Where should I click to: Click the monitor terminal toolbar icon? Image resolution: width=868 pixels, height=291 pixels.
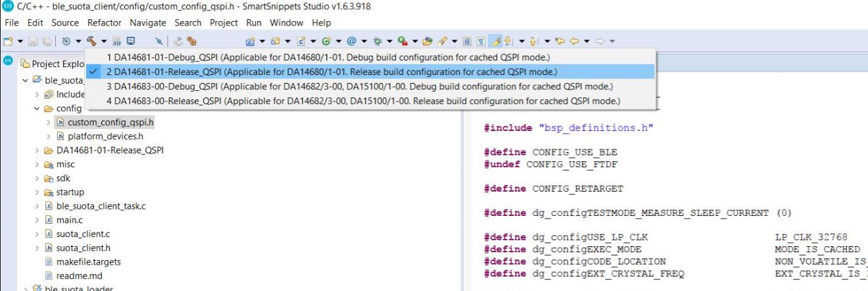pos(130,41)
